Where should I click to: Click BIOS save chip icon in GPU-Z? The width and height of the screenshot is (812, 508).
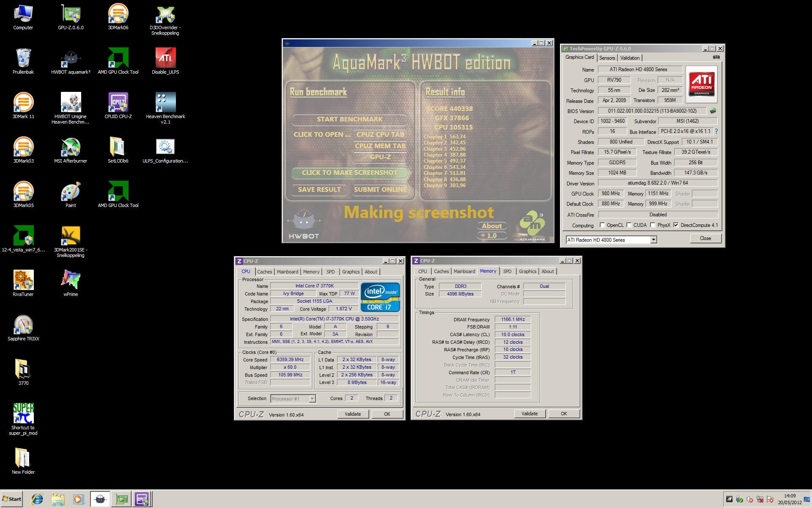[x=713, y=111]
